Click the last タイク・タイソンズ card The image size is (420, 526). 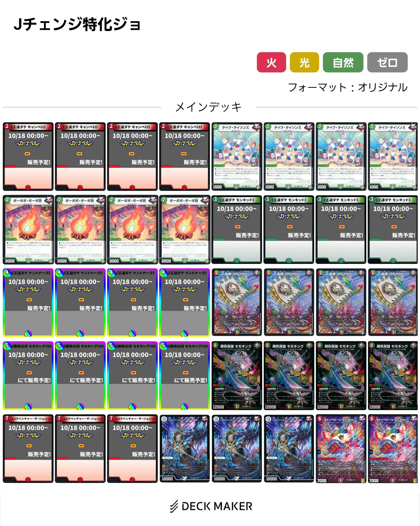click(393, 156)
